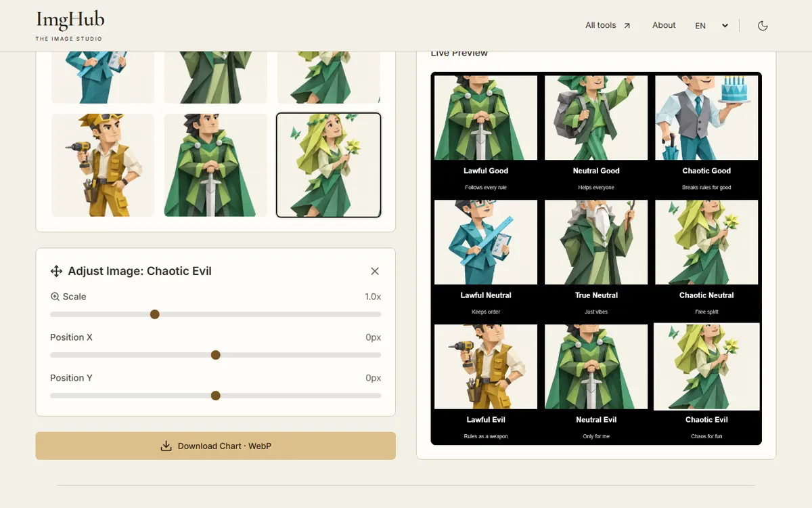Click the 'Lawful Neutral' label text
Image resolution: width=812 pixels, height=508 pixels.
tap(486, 295)
